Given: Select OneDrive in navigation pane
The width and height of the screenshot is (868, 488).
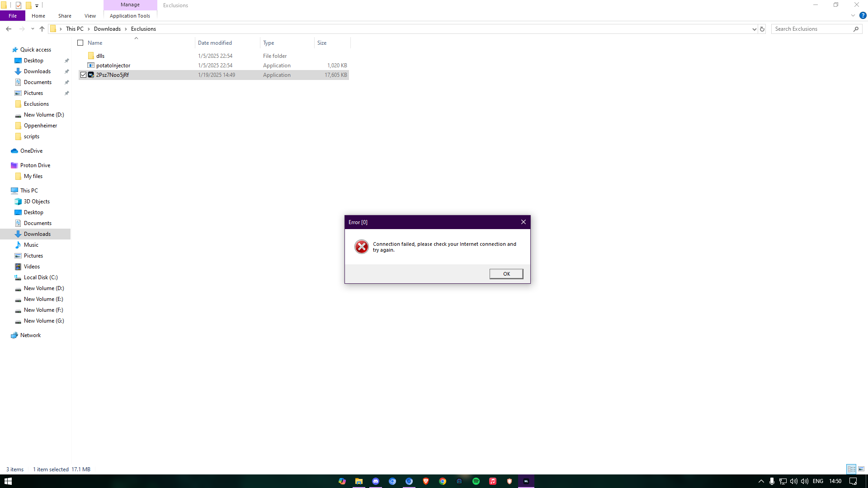Looking at the screenshot, I should point(31,151).
